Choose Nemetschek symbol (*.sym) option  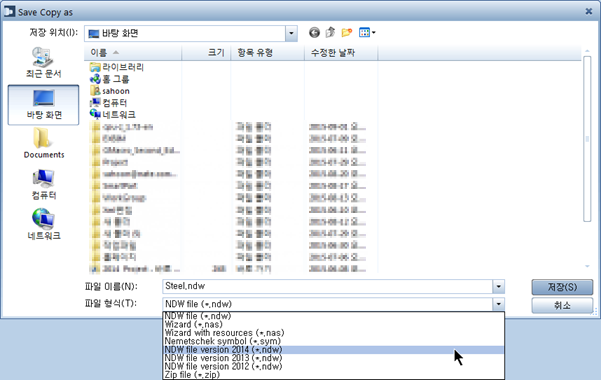(x=333, y=341)
